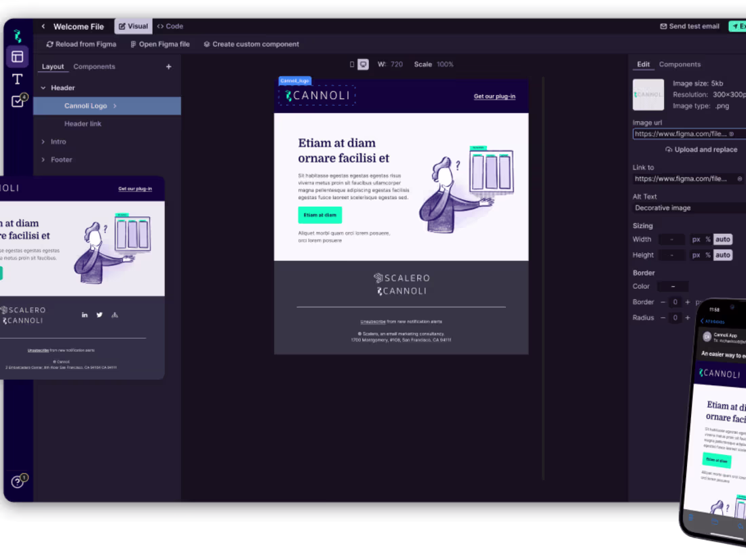Add a new layout item with the plus icon
Viewport: 746px width, 560px height.
point(168,66)
